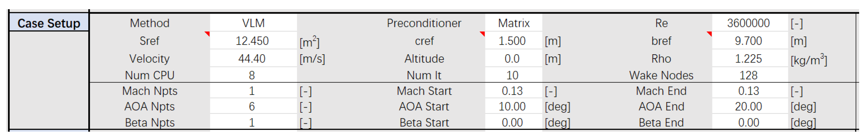Viewport: 868px width, 140px height.
Task: Click the AOA Npts value 6
Action: pos(252,106)
